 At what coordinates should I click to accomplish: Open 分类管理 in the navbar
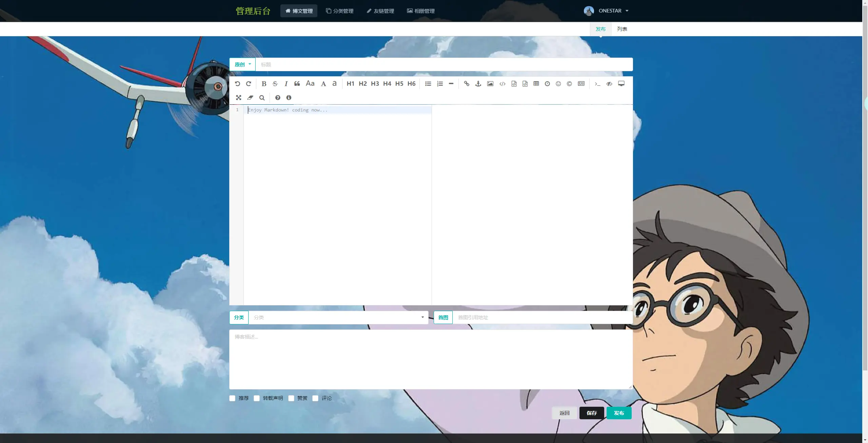340,11
